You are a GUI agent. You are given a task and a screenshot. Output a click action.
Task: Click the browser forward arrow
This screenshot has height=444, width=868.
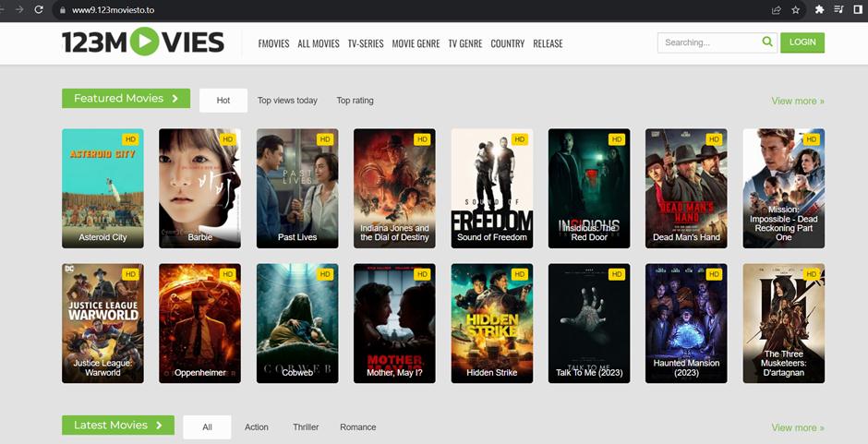coord(19,9)
